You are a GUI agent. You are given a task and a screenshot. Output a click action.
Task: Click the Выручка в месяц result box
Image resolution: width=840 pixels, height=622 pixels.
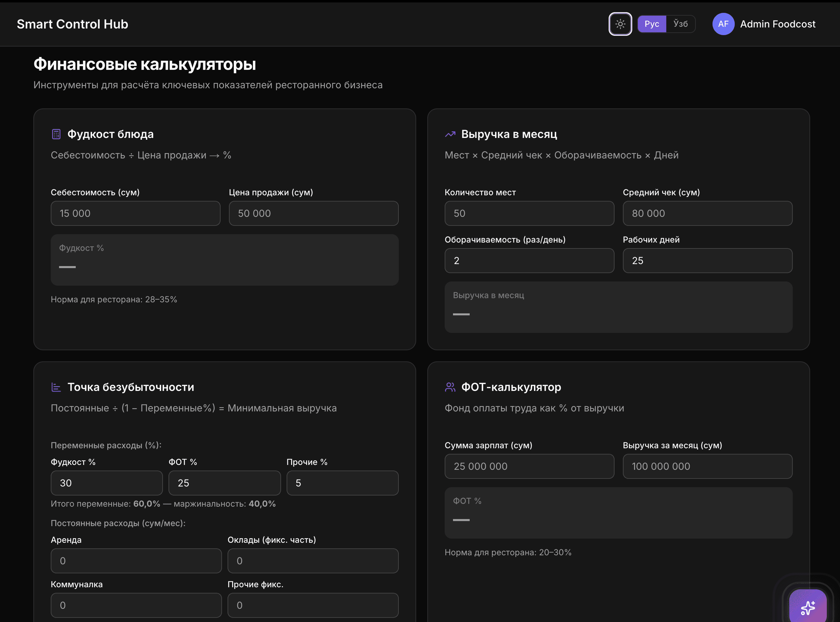[x=618, y=307]
